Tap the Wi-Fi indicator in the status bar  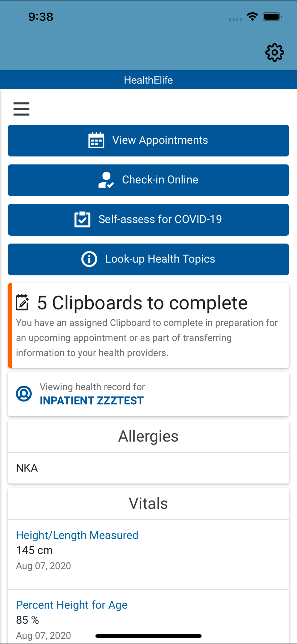click(252, 16)
